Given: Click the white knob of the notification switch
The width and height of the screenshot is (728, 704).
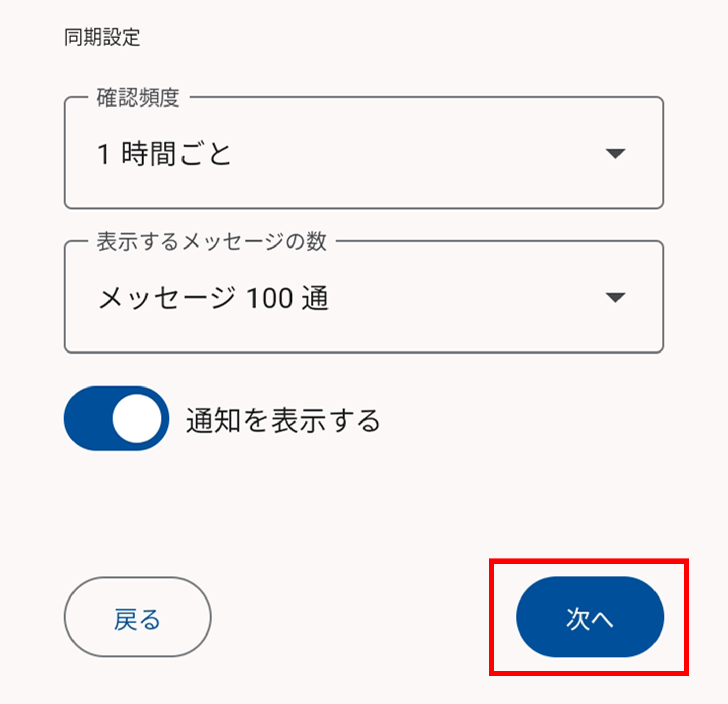Looking at the screenshot, I should [136, 418].
